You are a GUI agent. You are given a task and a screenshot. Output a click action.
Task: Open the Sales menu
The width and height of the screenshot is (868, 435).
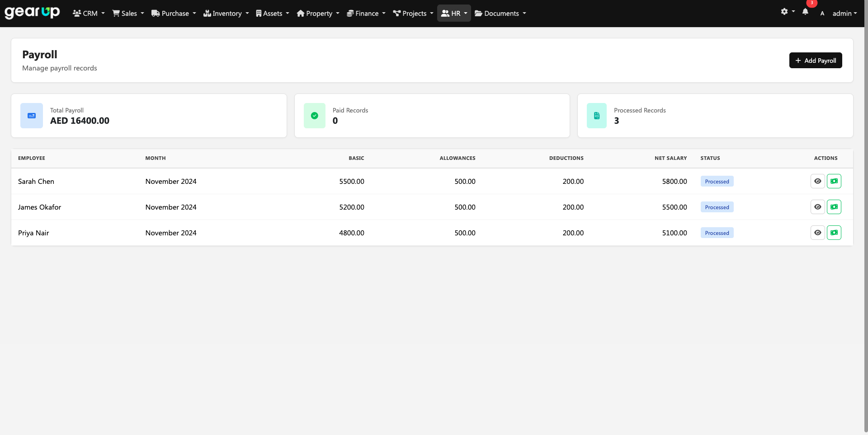click(x=128, y=14)
